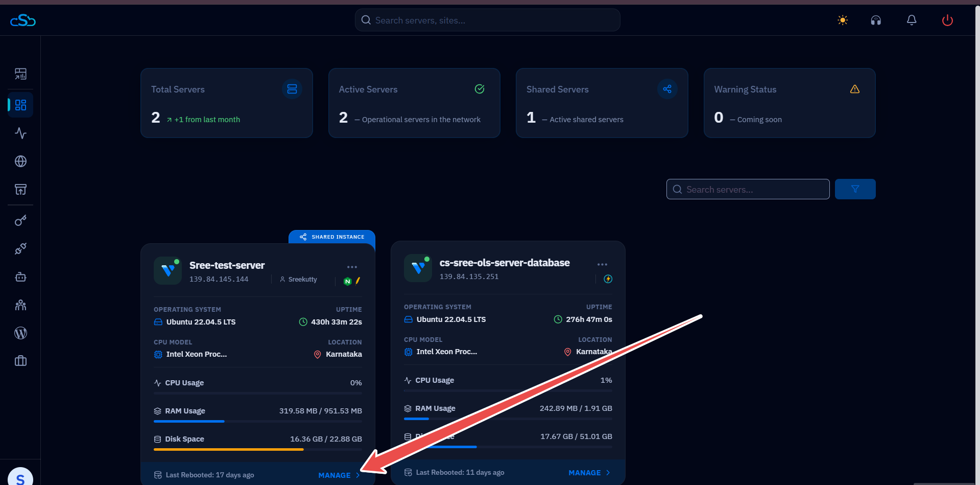Click uptime value 430h 33m 22s
The image size is (980, 485).
[337, 322]
